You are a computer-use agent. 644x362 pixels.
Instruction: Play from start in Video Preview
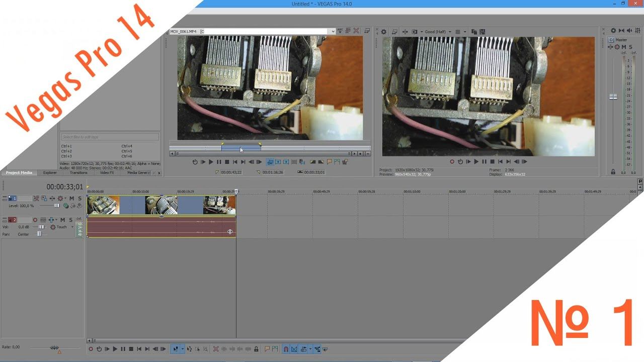pos(468,162)
